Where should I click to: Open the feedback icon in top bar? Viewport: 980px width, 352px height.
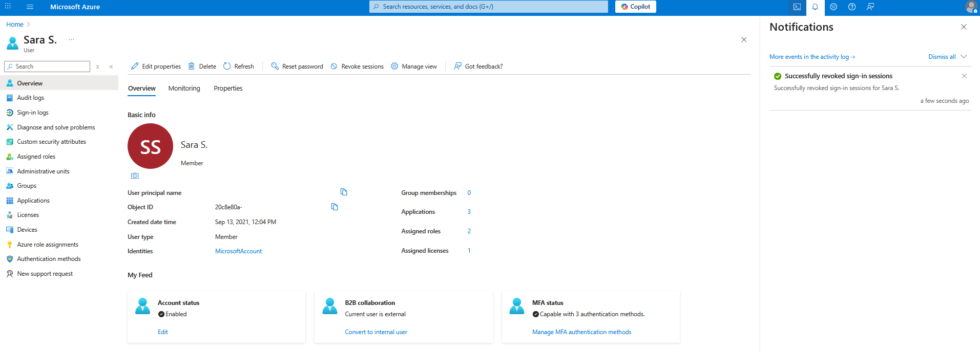[870, 7]
